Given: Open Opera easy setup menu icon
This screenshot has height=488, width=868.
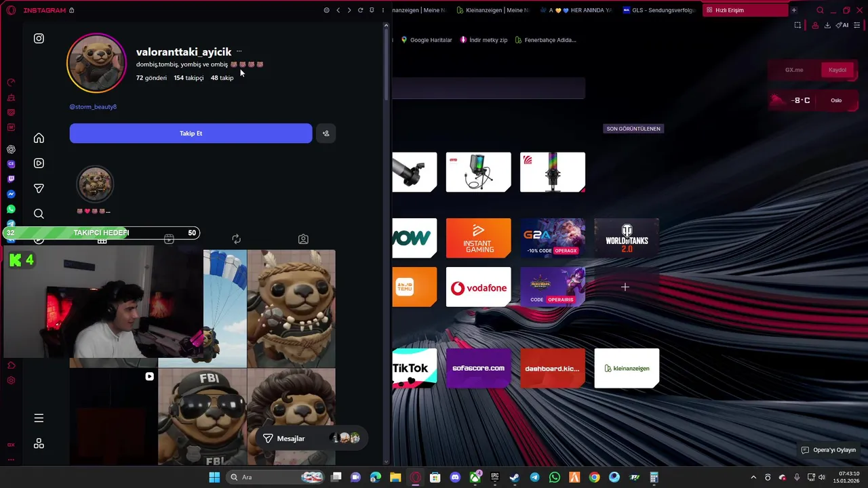Looking at the screenshot, I should (x=858, y=25).
